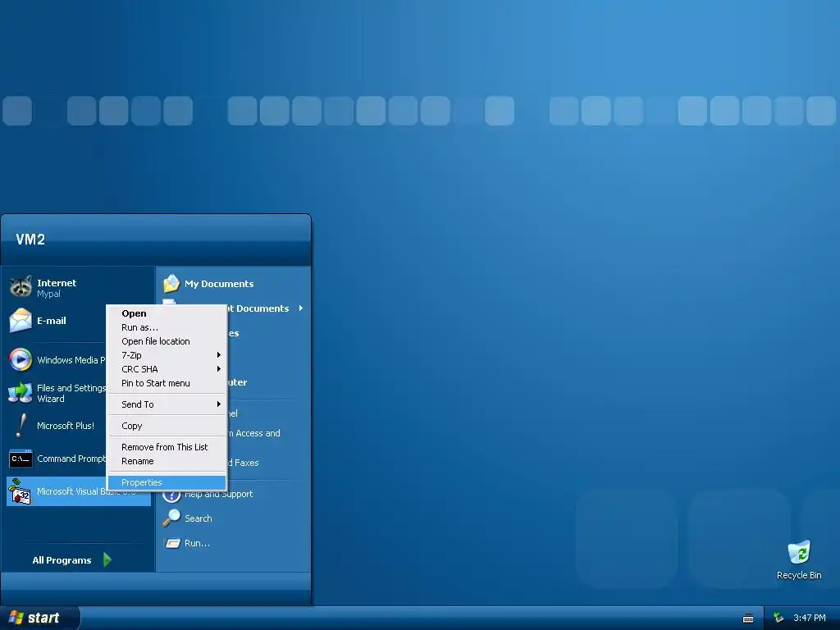Click the My Documents label
The height and width of the screenshot is (630, 840).
[x=219, y=284]
